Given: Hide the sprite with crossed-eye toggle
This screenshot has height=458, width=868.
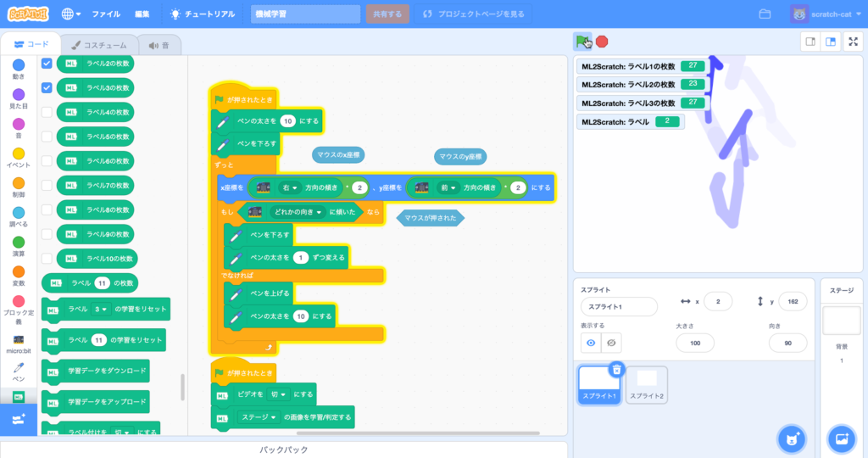Looking at the screenshot, I should 611,343.
